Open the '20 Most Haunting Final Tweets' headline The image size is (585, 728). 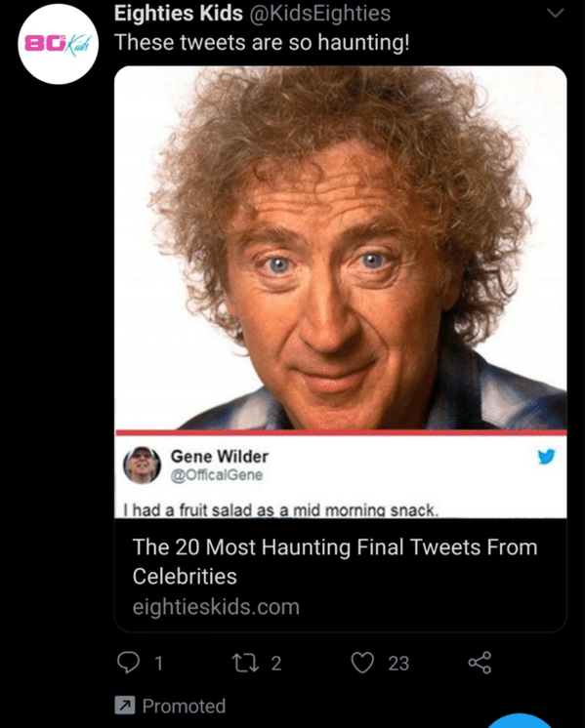(335, 561)
